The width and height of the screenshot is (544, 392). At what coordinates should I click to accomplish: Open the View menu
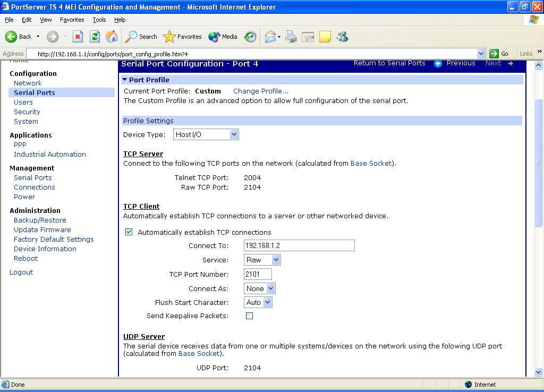point(46,20)
